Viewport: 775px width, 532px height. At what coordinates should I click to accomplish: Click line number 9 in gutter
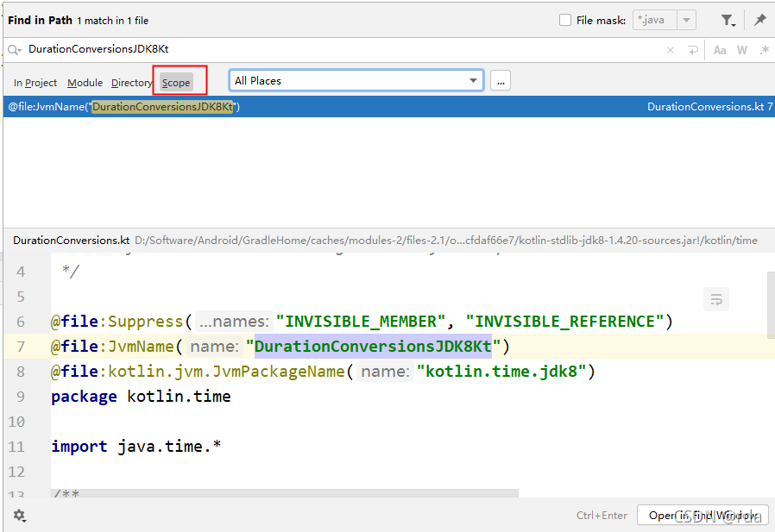pos(20,397)
